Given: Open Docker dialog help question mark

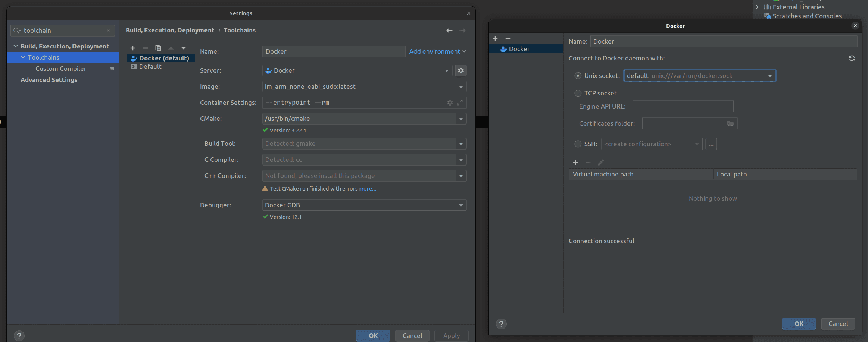Looking at the screenshot, I should tap(501, 324).
